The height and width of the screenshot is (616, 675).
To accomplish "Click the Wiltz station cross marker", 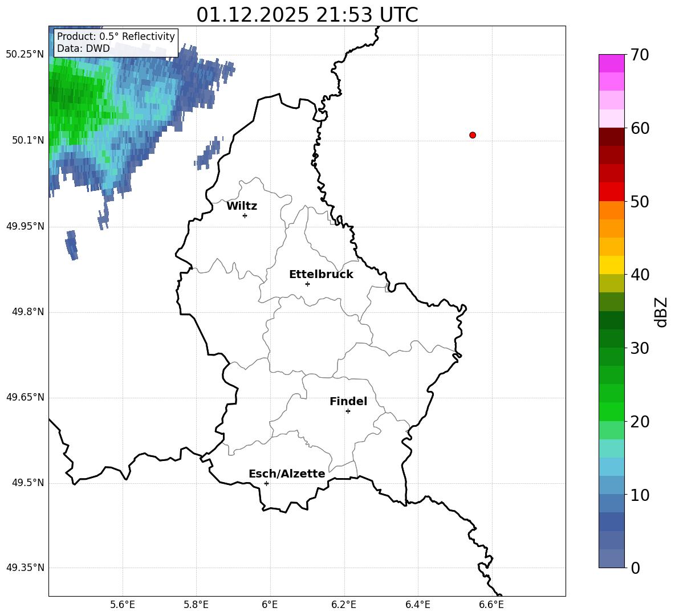I will (245, 215).
